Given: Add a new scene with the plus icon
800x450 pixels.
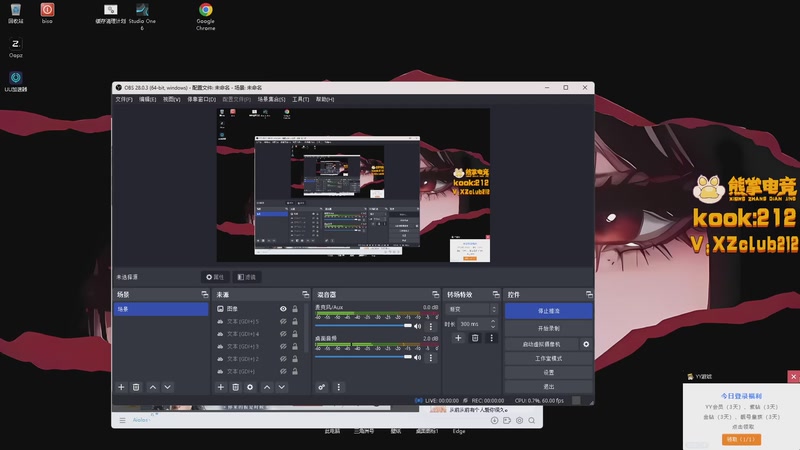Looking at the screenshot, I should pos(121,387).
